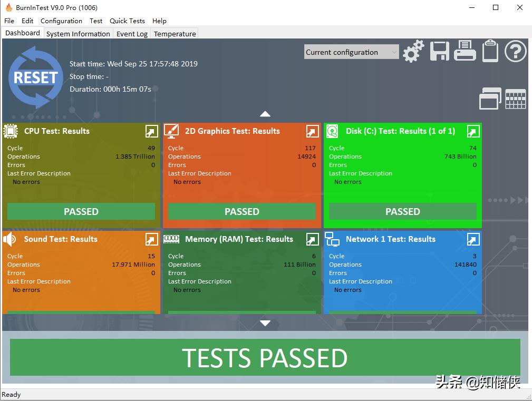Pop out the CPU Test results window
Image resolution: width=532 pixels, height=401 pixels.
(x=151, y=131)
